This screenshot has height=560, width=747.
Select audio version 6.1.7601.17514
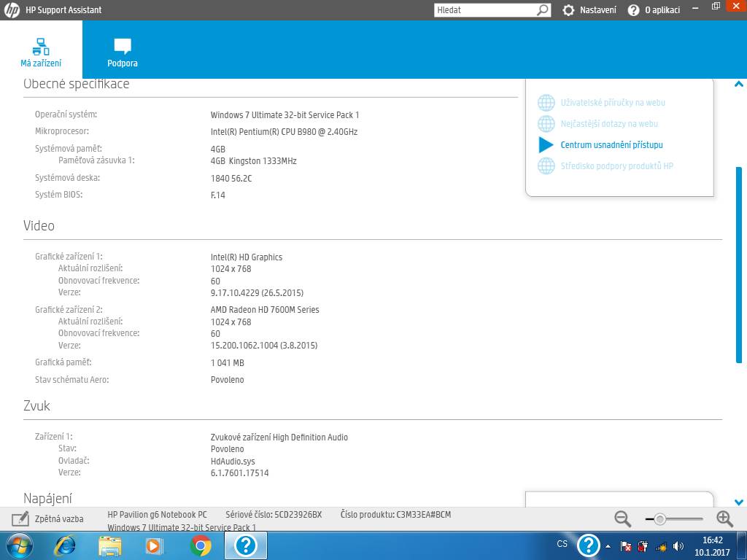click(x=239, y=472)
